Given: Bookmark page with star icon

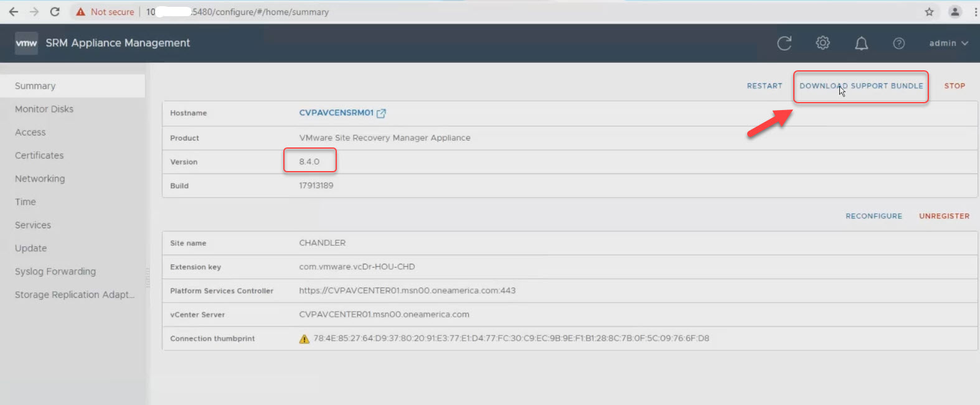Looking at the screenshot, I should (929, 12).
